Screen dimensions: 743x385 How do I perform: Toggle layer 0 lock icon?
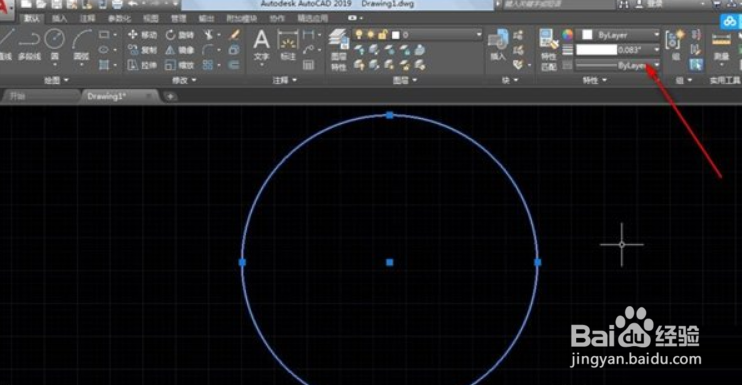click(382, 35)
